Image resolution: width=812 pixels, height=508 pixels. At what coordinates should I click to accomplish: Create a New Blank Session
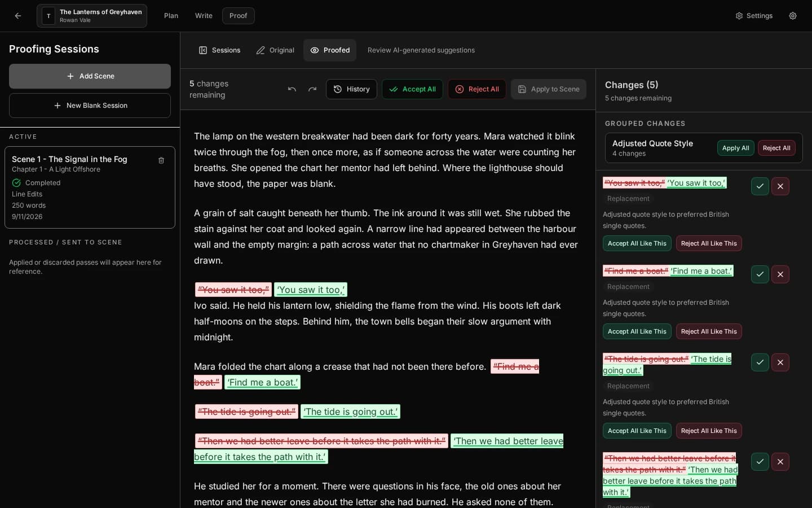tap(90, 106)
